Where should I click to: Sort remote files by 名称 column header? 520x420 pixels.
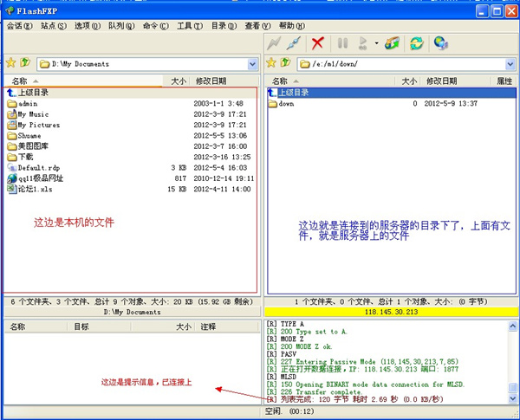tap(281, 81)
